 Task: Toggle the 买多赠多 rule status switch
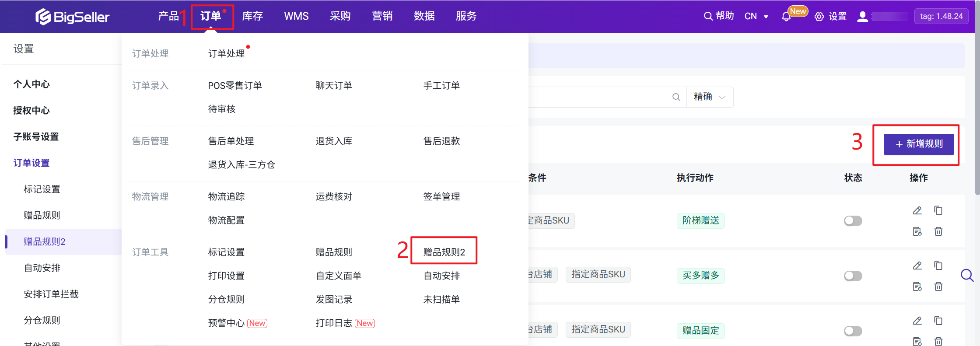tap(853, 276)
